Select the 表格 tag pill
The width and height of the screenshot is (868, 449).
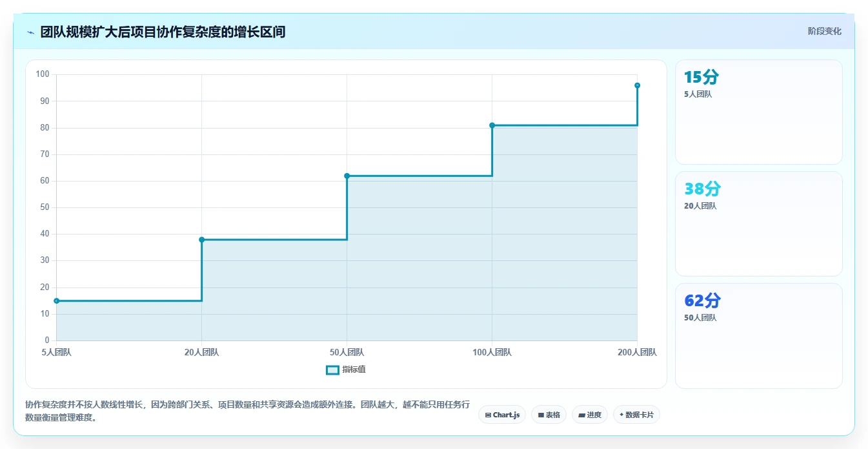click(549, 415)
